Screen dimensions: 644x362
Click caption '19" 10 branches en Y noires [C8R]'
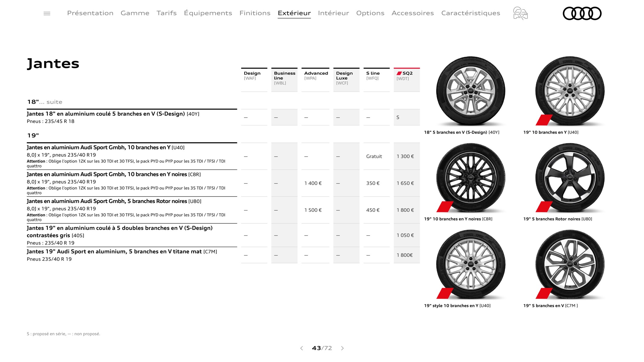tap(458, 219)
